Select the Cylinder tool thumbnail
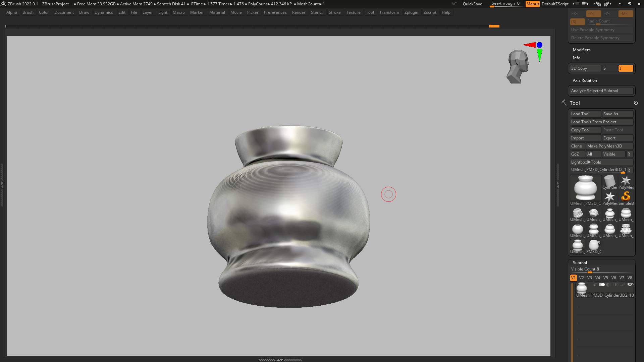 click(609, 182)
